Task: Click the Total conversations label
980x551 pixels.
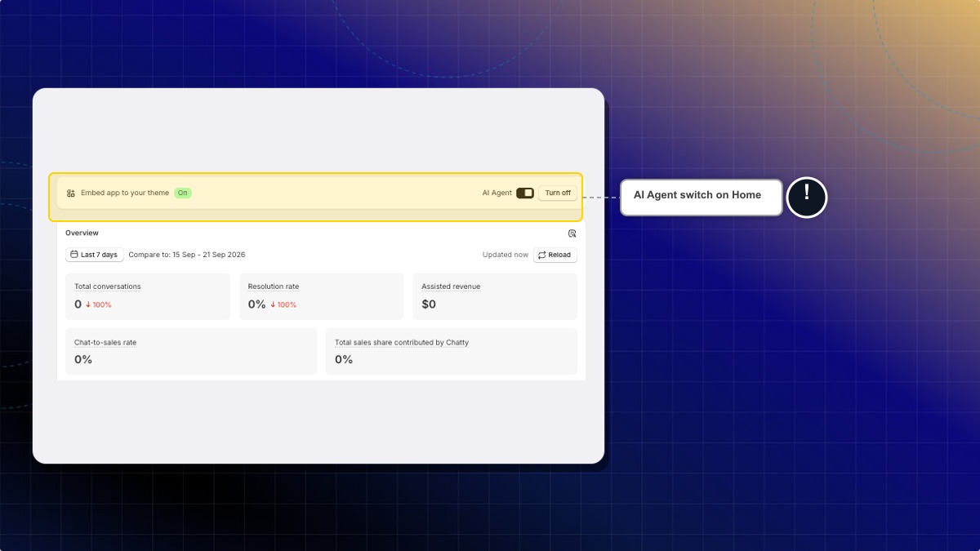Action: coord(108,287)
